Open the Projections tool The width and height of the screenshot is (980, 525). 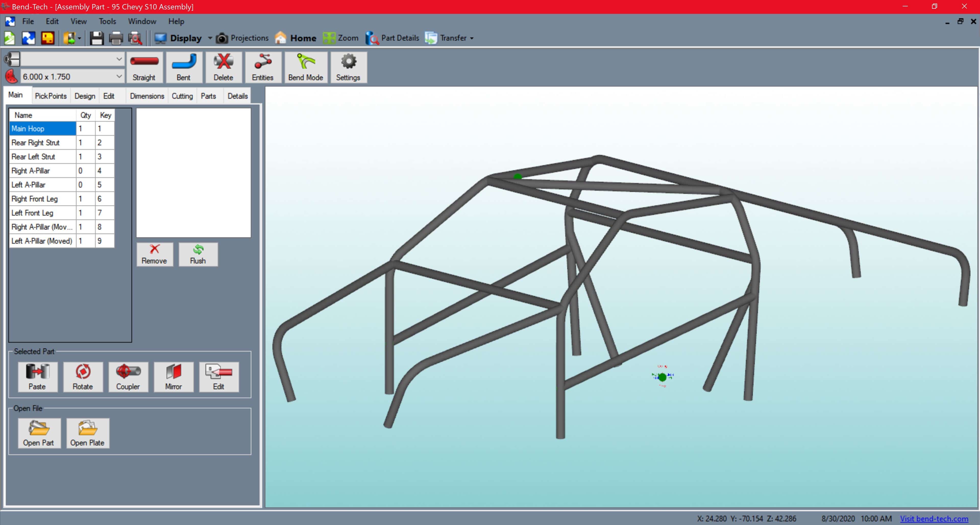click(x=242, y=38)
